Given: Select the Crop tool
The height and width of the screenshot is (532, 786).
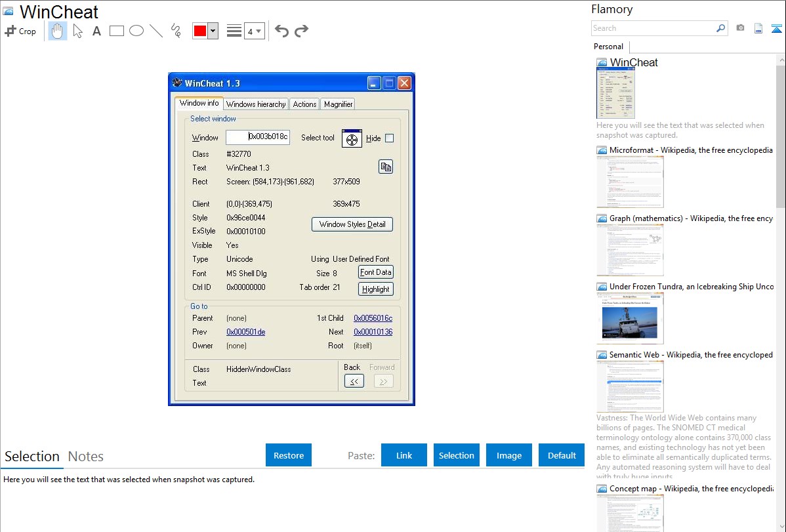Looking at the screenshot, I should (x=20, y=31).
